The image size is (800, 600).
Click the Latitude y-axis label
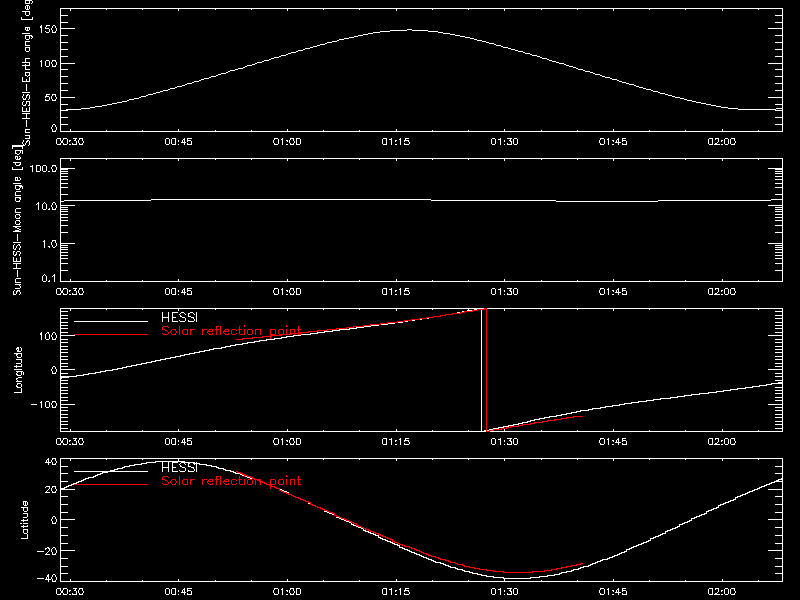pos(24,520)
